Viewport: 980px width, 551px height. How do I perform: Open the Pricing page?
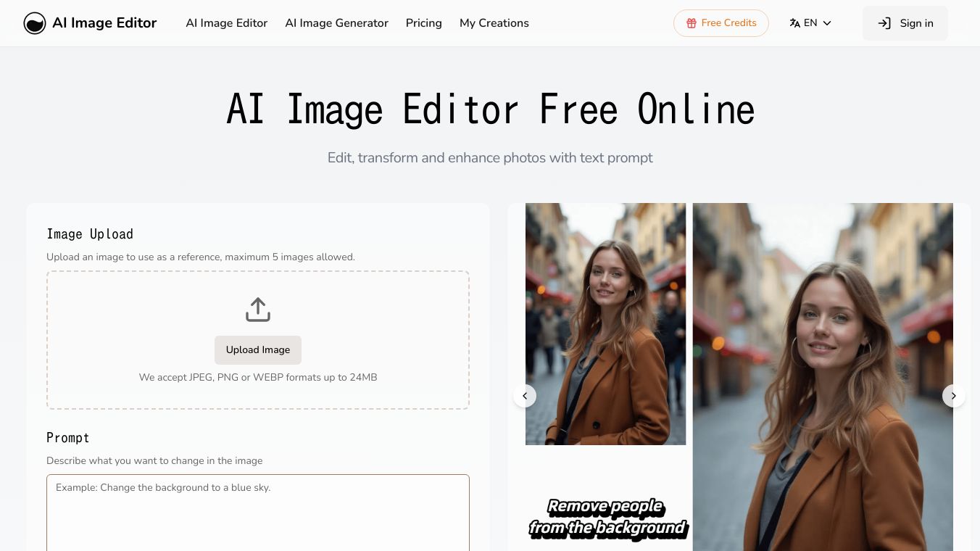coord(424,23)
